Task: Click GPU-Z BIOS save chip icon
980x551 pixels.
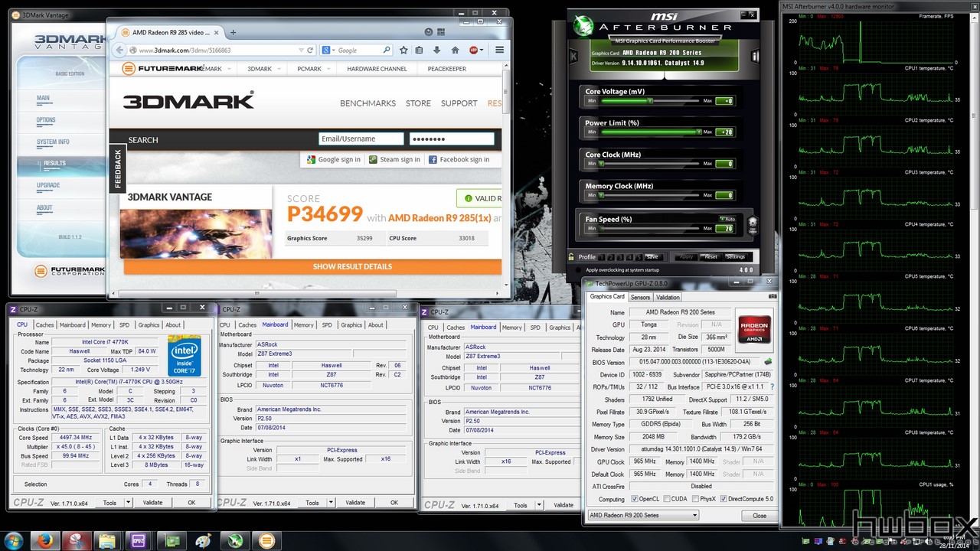Action: [x=768, y=361]
